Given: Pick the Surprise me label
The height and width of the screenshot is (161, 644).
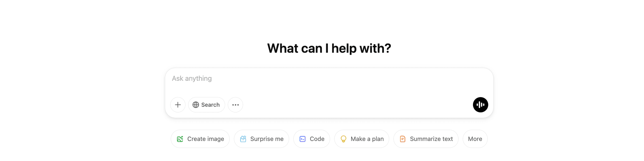Looking at the screenshot, I should click(x=267, y=139).
